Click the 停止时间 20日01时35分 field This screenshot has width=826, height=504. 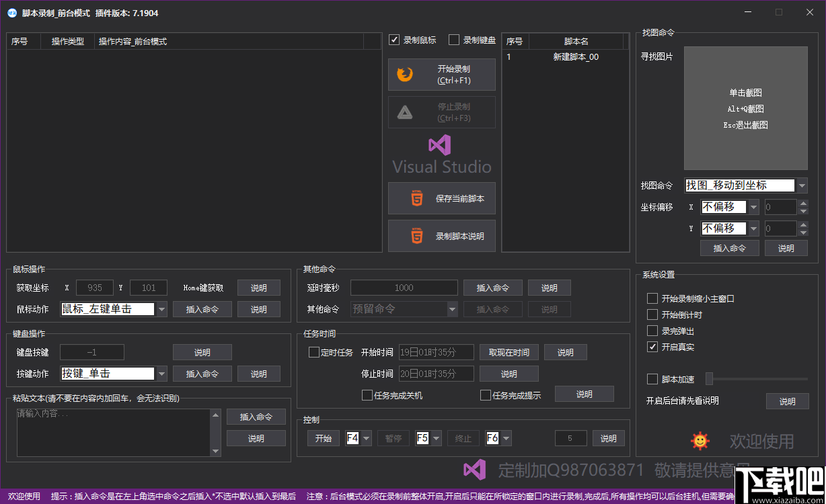pyautogui.click(x=437, y=374)
